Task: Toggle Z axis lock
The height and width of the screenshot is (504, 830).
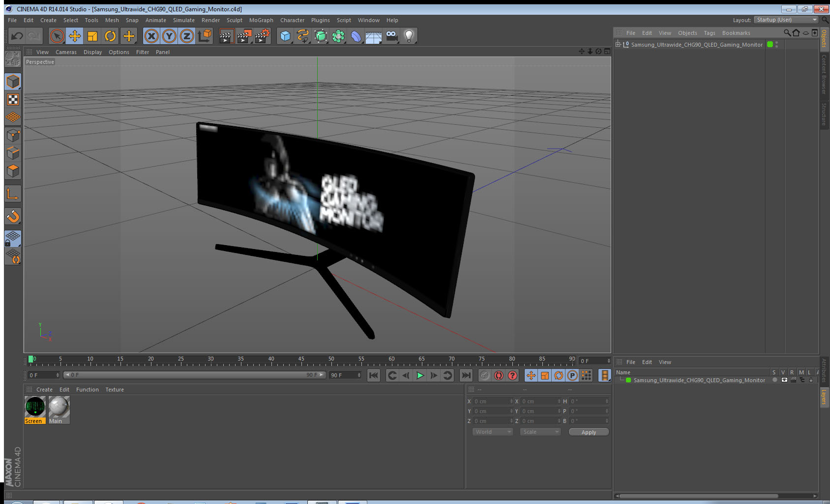Action: click(x=187, y=36)
